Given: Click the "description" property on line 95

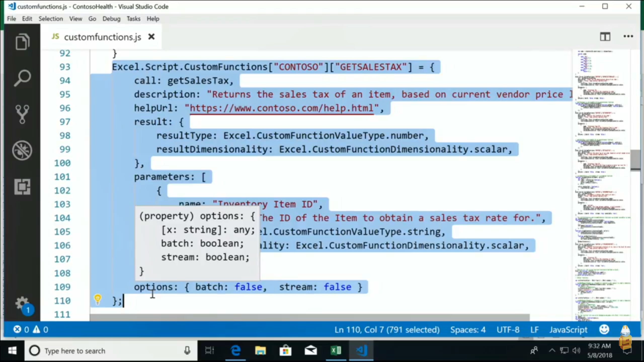Looking at the screenshot, I should click(x=164, y=94).
